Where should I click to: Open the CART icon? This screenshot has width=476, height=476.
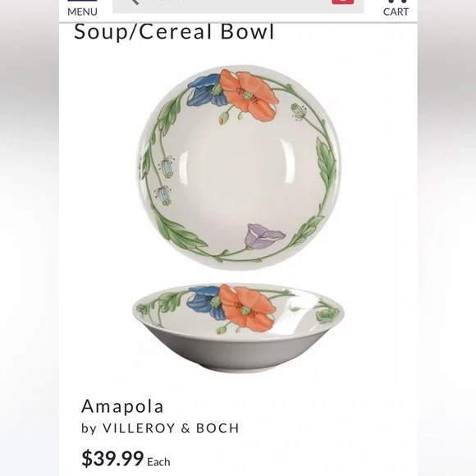pos(397,1)
